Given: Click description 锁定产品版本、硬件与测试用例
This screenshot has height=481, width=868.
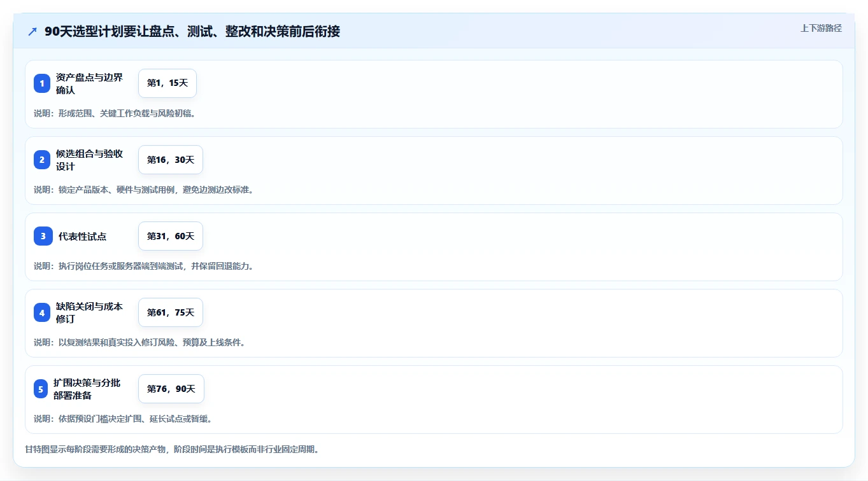Looking at the screenshot, I should pos(144,190).
